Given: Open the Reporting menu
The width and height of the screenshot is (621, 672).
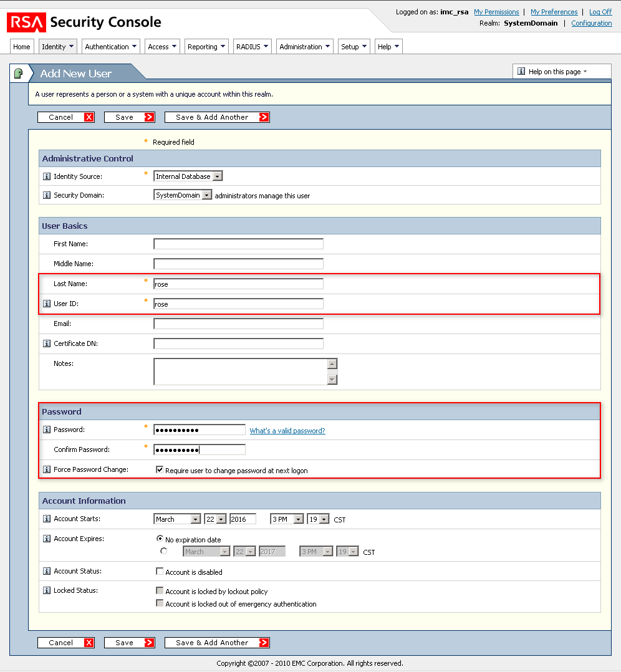Looking at the screenshot, I should click(x=206, y=47).
